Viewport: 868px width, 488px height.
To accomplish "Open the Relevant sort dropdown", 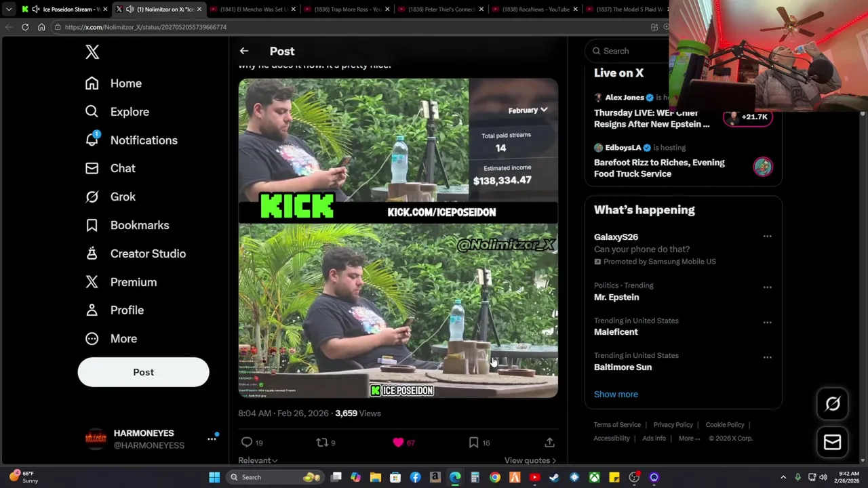I will click(x=258, y=460).
